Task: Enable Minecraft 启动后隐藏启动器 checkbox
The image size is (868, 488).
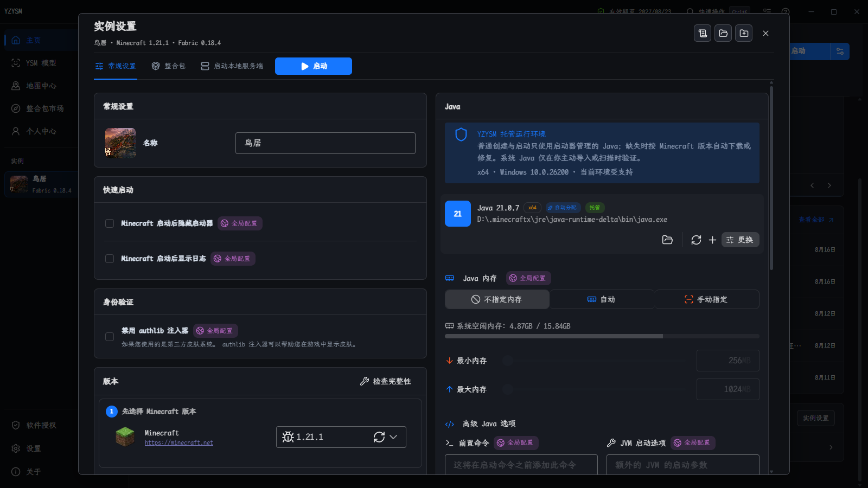Action: click(x=110, y=223)
